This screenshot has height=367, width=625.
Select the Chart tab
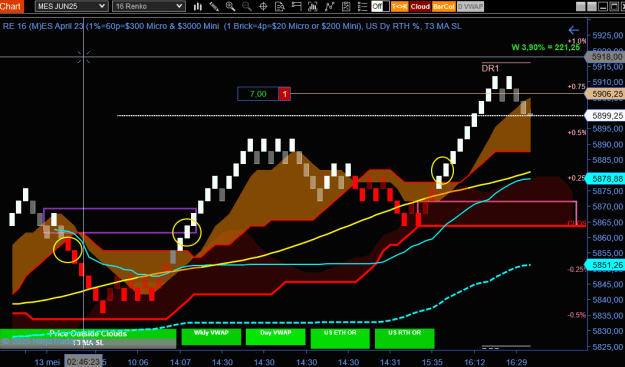point(11,6)
